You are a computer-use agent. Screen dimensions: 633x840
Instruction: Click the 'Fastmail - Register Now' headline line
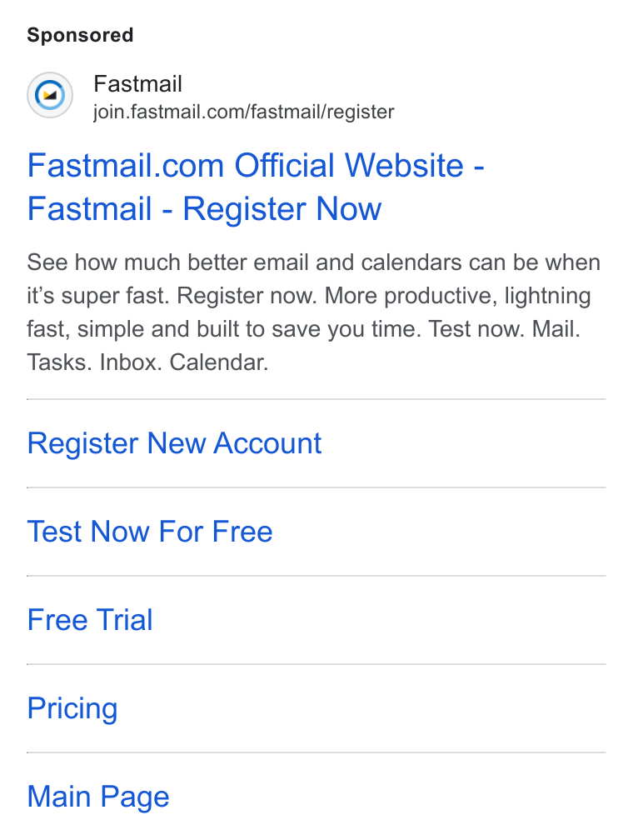205,208
